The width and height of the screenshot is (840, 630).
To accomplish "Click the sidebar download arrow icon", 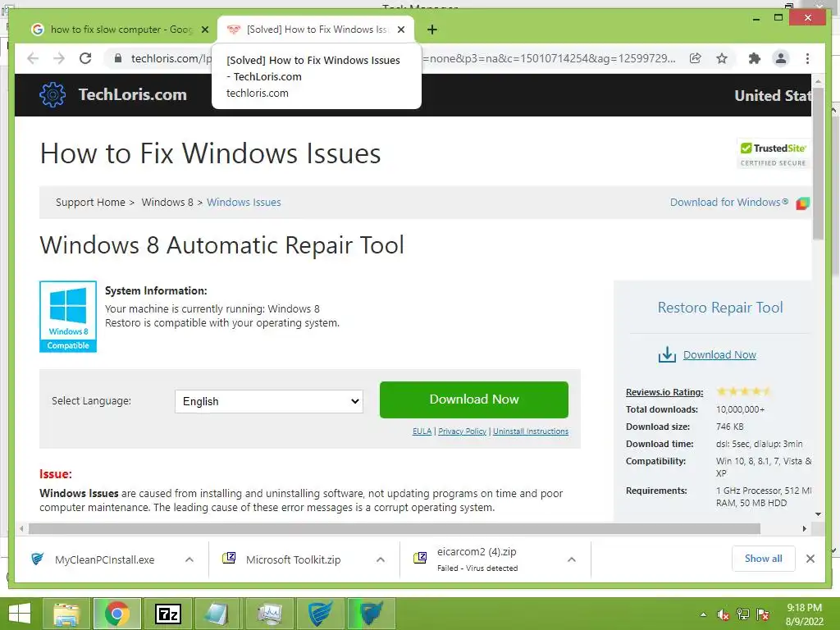I will point(667,354).
